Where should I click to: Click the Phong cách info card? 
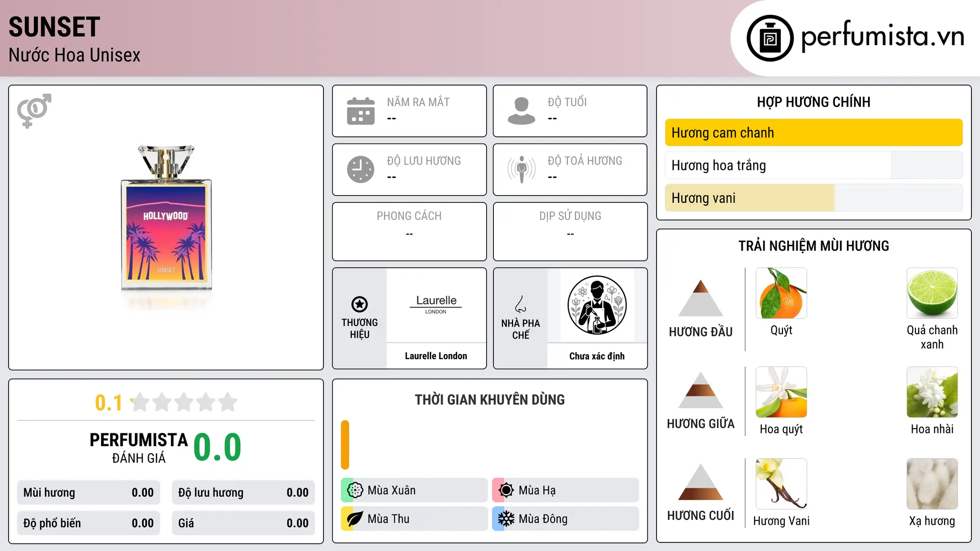coord(409,231)
